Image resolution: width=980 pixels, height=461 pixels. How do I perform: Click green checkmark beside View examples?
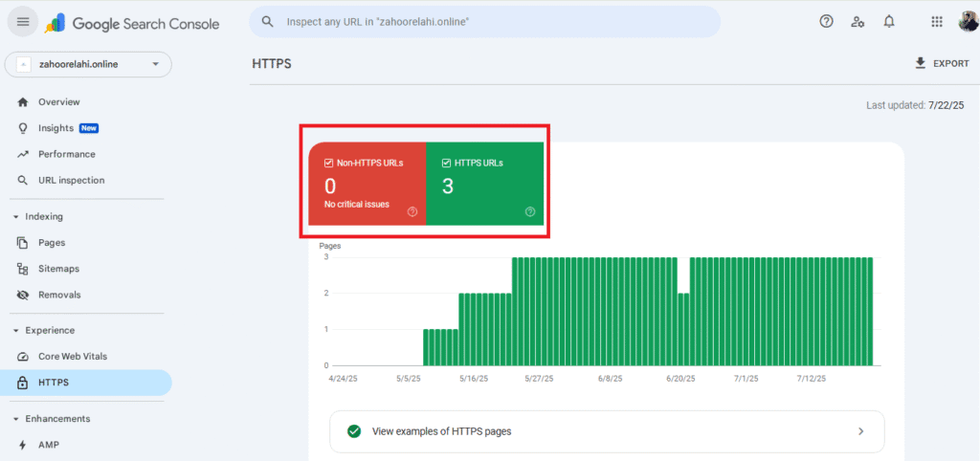(354, 431)
